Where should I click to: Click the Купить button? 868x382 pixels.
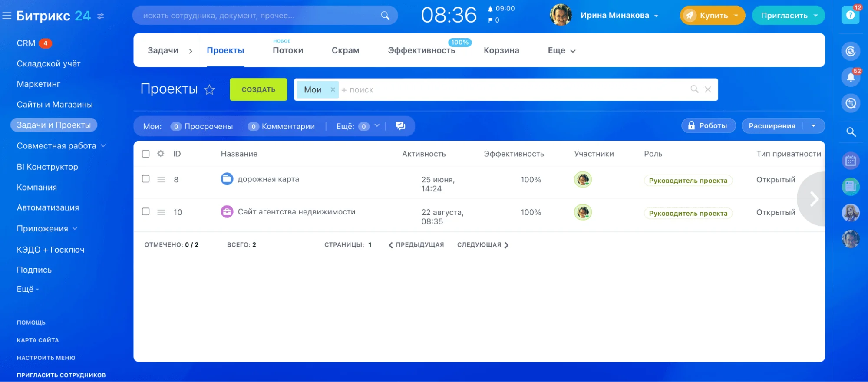713,16
